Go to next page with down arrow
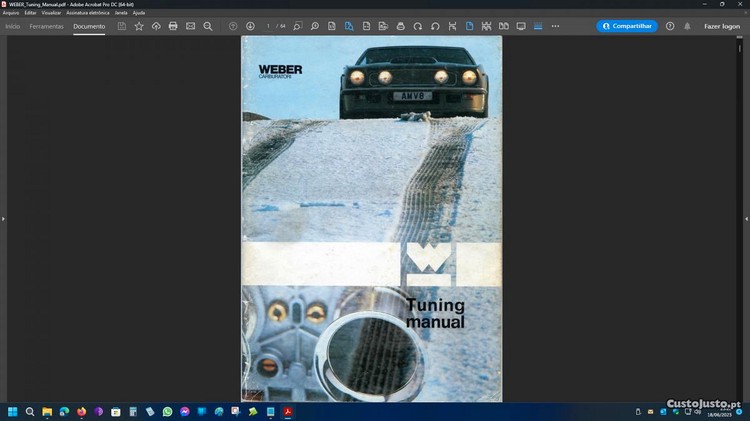This screenshot has width=750, height=421. click(x=250, y=26)
